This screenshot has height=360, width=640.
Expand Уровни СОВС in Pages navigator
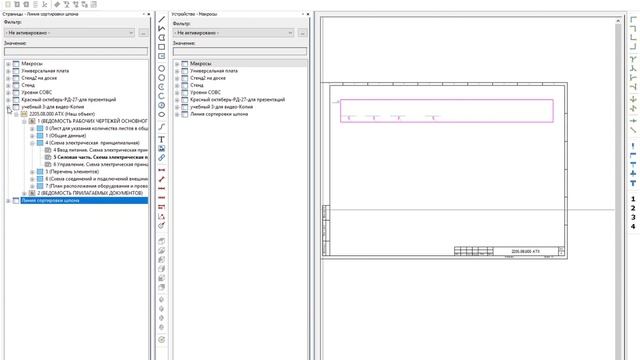[8, 93]
